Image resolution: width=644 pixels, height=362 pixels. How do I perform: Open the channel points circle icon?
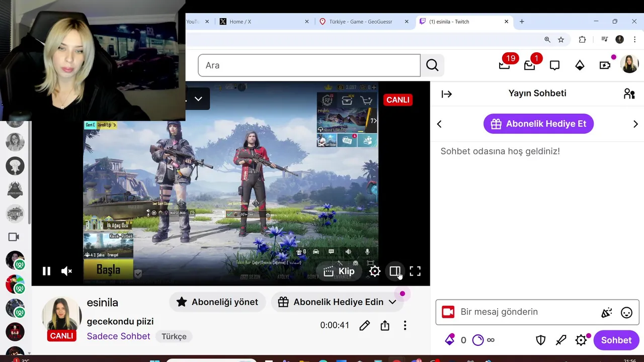pyautogui.click(x=478, y=340)
